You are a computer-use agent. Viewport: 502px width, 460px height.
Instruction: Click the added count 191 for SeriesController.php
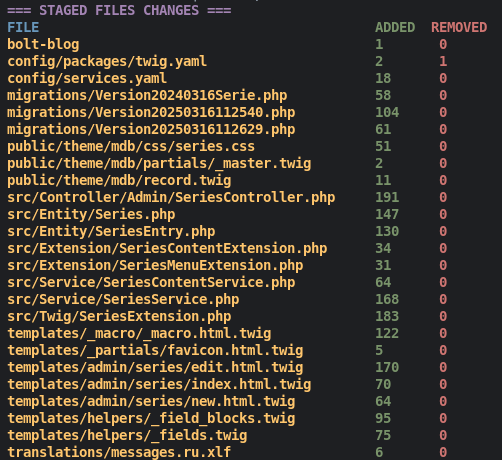pyautogui.click(x=387, y=198)
